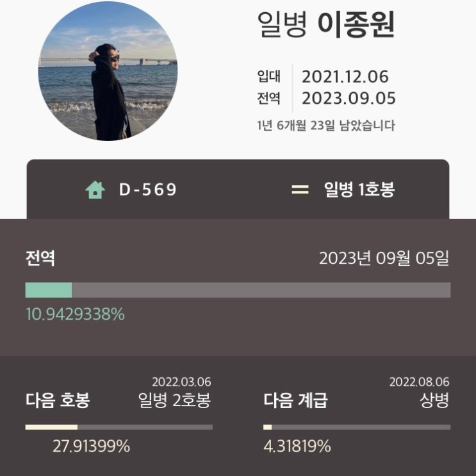476x476 pixels.
Task: Open the 다음 호봉 section
Action: pos(58,400)
